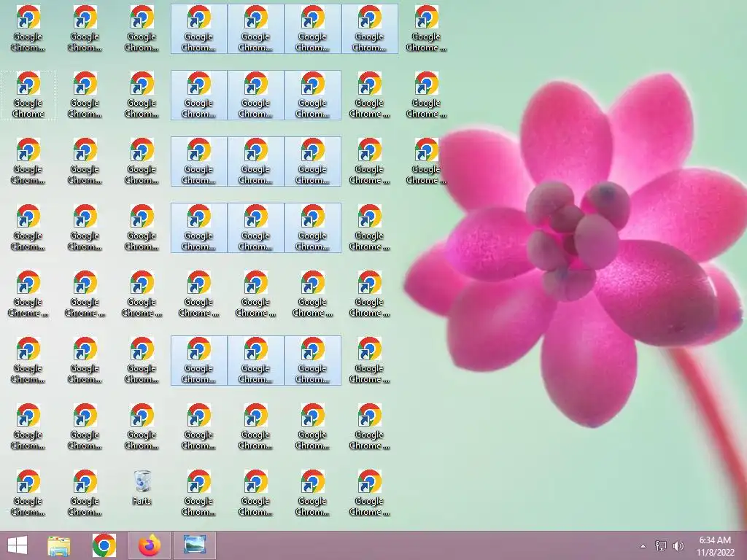Open the network status tray icon
The image size is (747, 560).
point(661,546)
